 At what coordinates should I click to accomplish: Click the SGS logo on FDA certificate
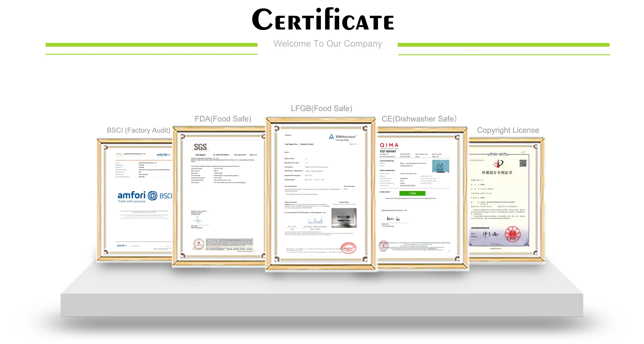pyautogui.click(x=200, y=147)
